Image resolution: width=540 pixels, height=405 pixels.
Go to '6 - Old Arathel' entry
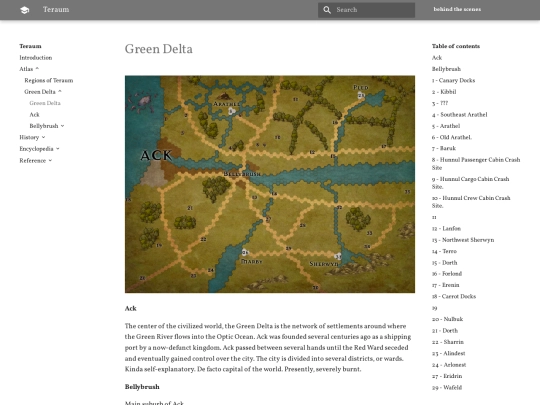(x=452, y=137)
